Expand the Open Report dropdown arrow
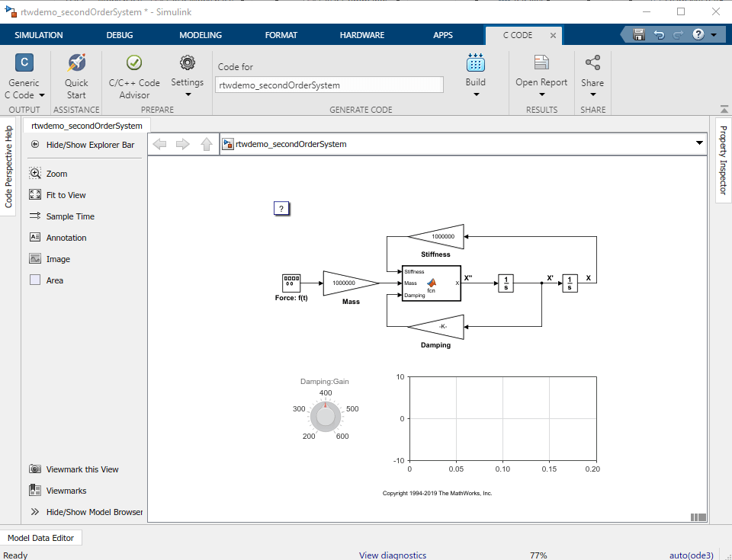The image size is (732, 560). pos(542,94)
